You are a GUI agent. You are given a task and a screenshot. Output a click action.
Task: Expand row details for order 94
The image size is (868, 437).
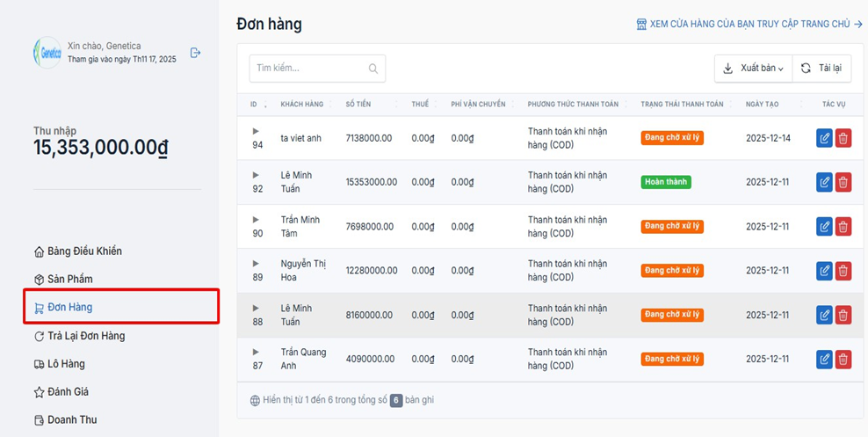[x=256, y=131]
